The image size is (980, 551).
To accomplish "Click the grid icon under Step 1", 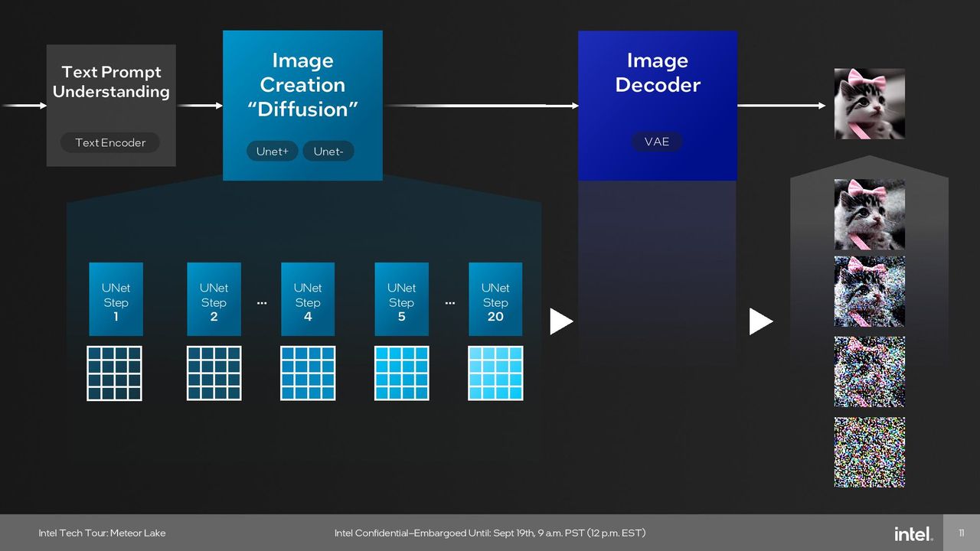I will point(115,373).
